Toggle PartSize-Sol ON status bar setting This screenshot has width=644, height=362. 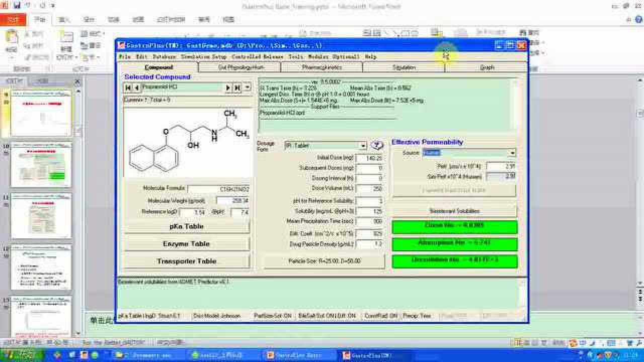(x=273, y=316)
